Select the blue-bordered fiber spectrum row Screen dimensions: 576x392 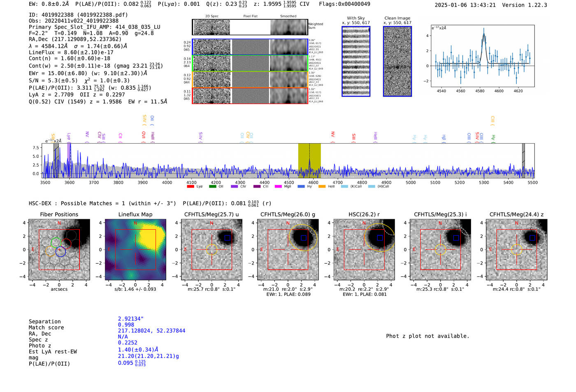pos(250,47)
